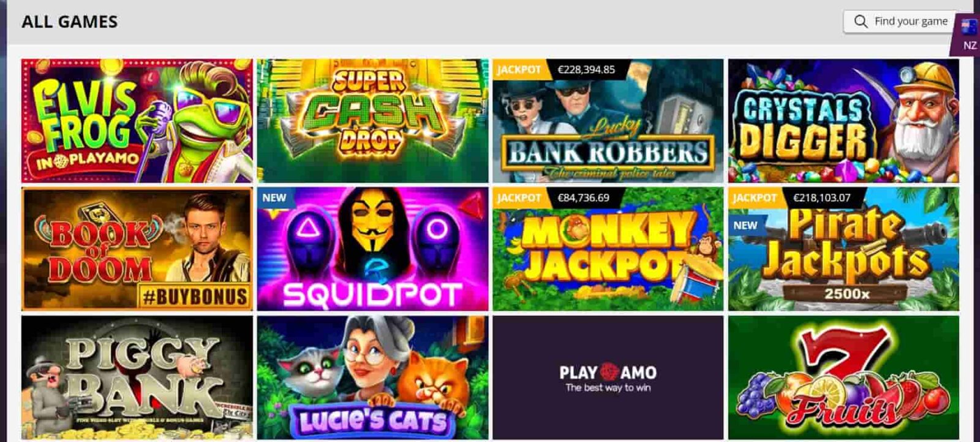Launch Lucie's Cats game
The width and height of the screenshot is (980, 442).
click(x=372, y=377)
